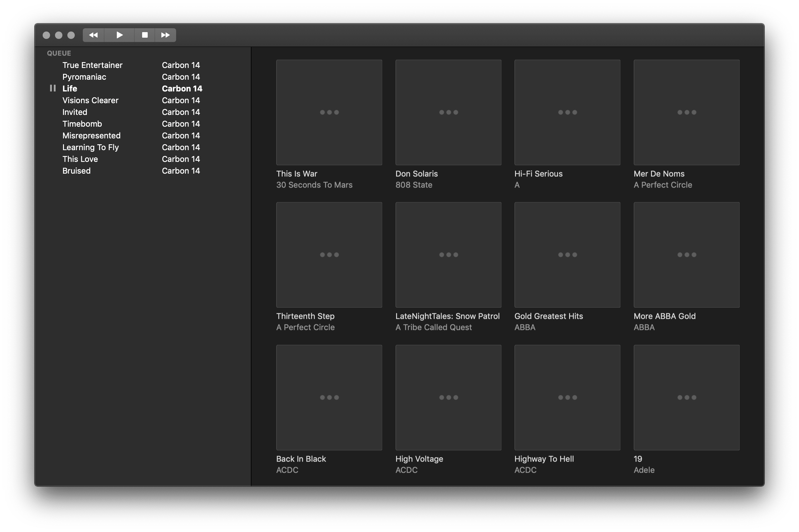Click the Stop playback button
Screen dimensions: 799x532
(145, 35)
